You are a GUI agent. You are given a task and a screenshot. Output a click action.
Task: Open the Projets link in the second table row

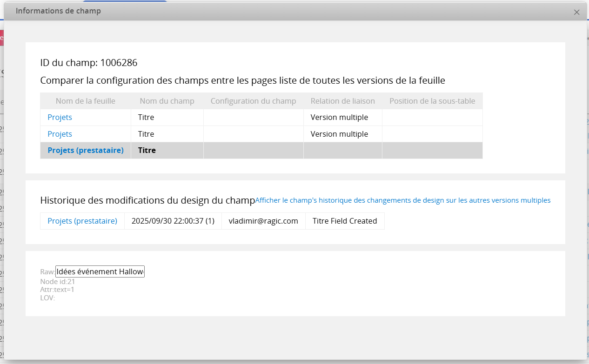[x=60, y=134]
